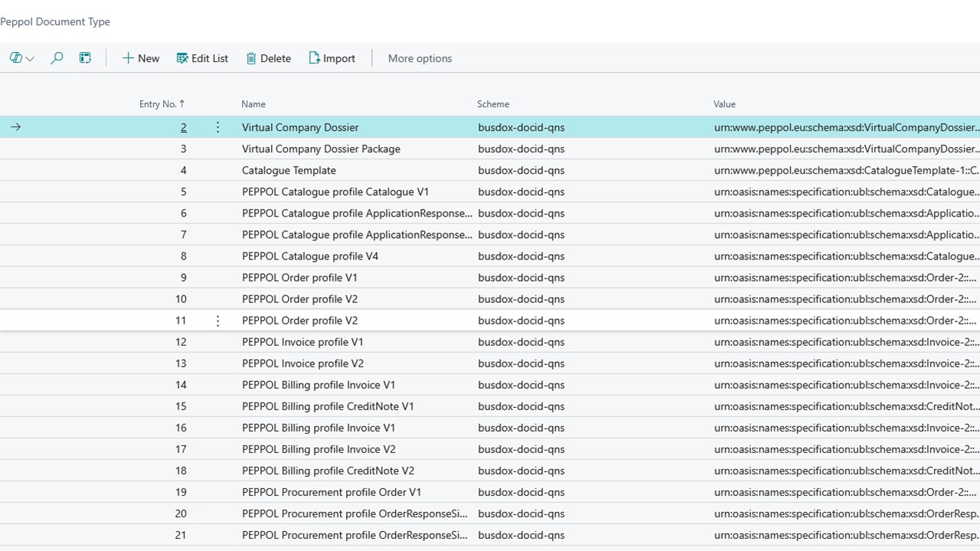Open the three-dot menu for Virtual Company Dossier
Image resolution: width=980 pixels, height=551 pixels.
pos(217,128)
